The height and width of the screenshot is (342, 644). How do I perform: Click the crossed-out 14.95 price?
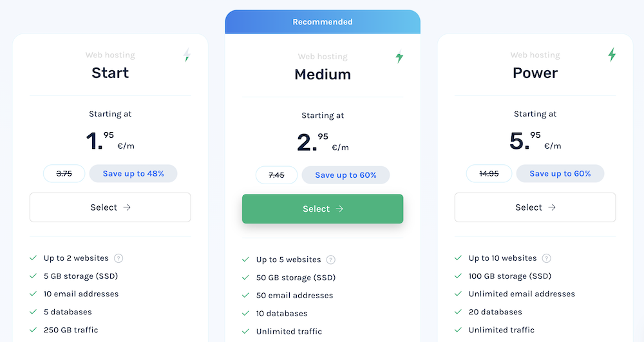489,173
